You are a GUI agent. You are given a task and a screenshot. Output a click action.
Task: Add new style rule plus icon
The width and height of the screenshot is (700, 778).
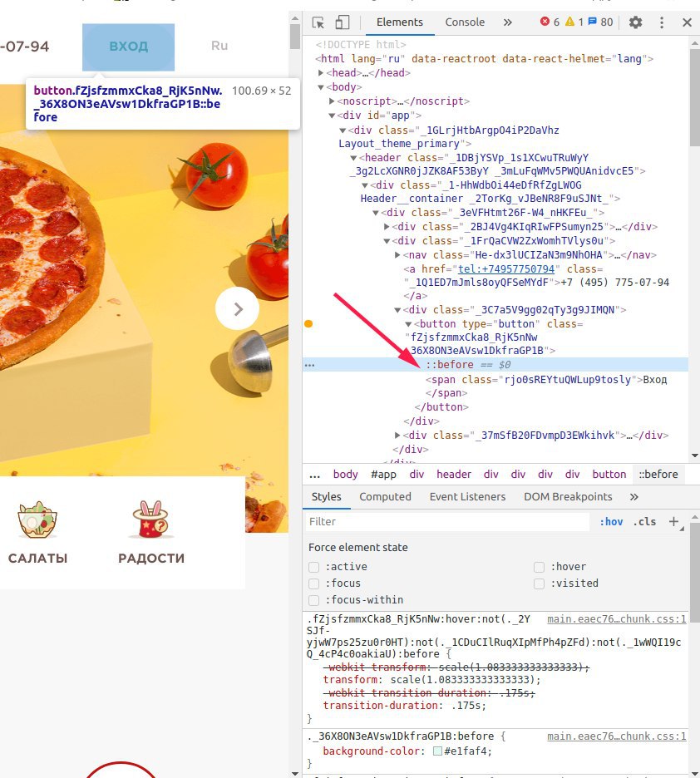(673, 521)
